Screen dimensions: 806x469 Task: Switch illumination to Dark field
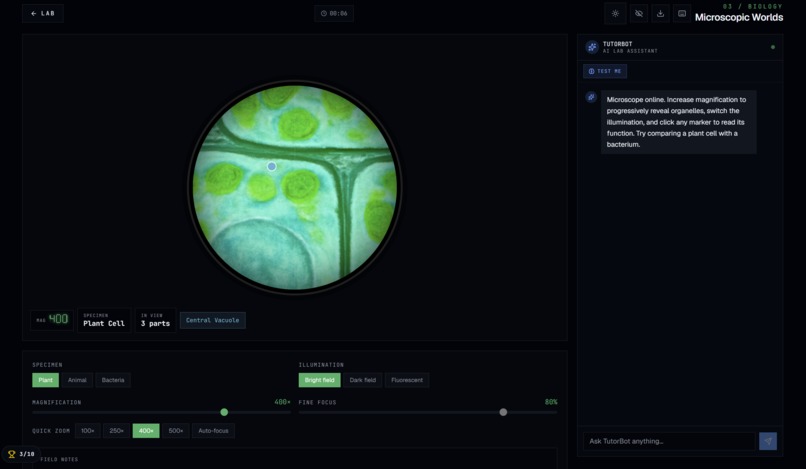click(362, 380)
